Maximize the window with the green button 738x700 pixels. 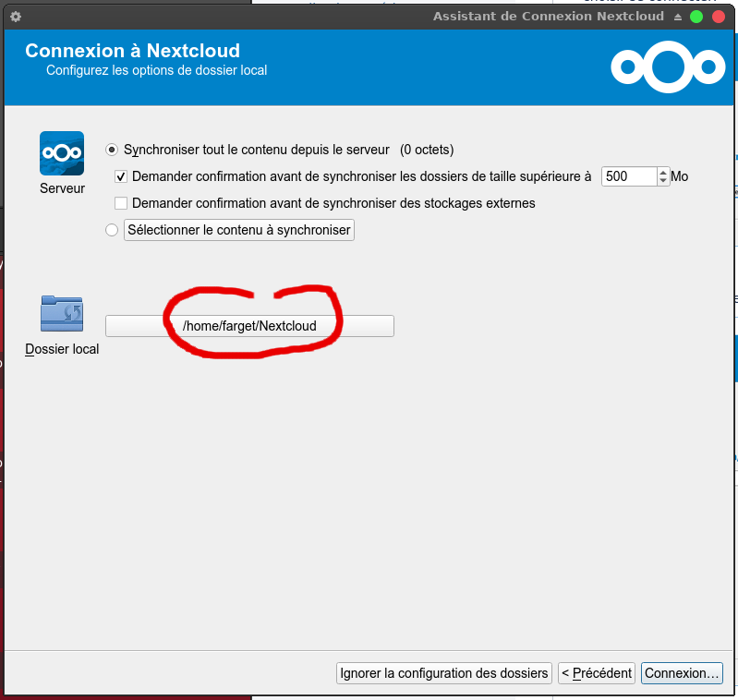click(696, 17)
